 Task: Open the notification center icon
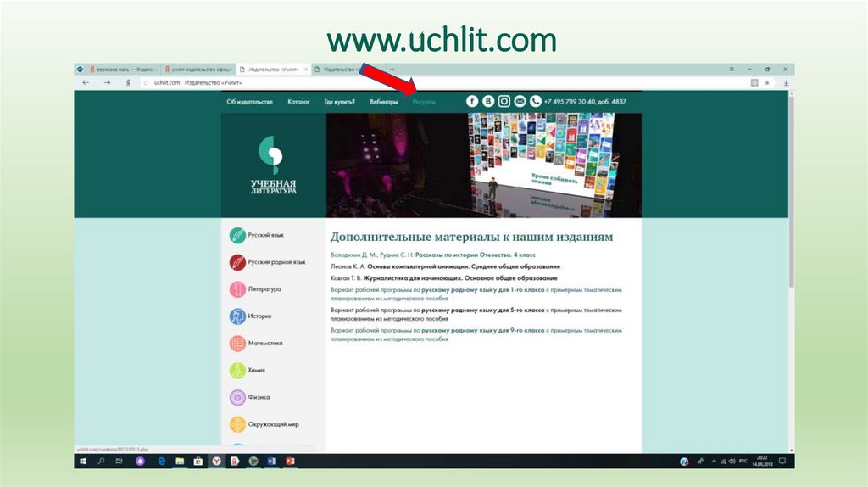tap(782, 461)
